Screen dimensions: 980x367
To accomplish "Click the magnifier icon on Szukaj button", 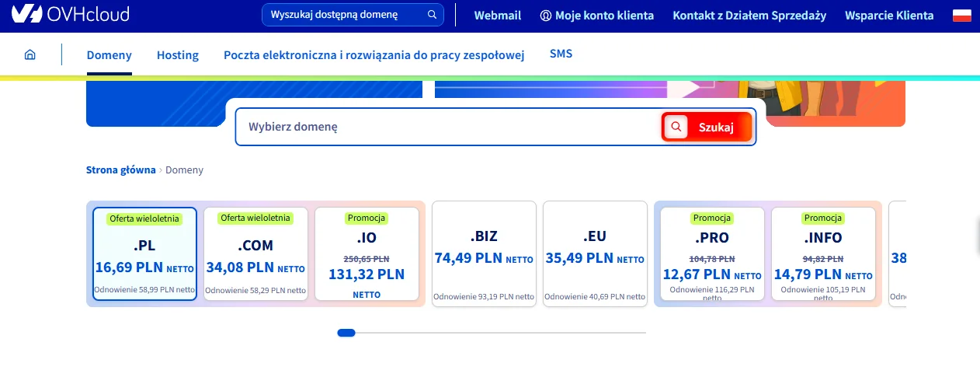I will click(x=676, y=127).
